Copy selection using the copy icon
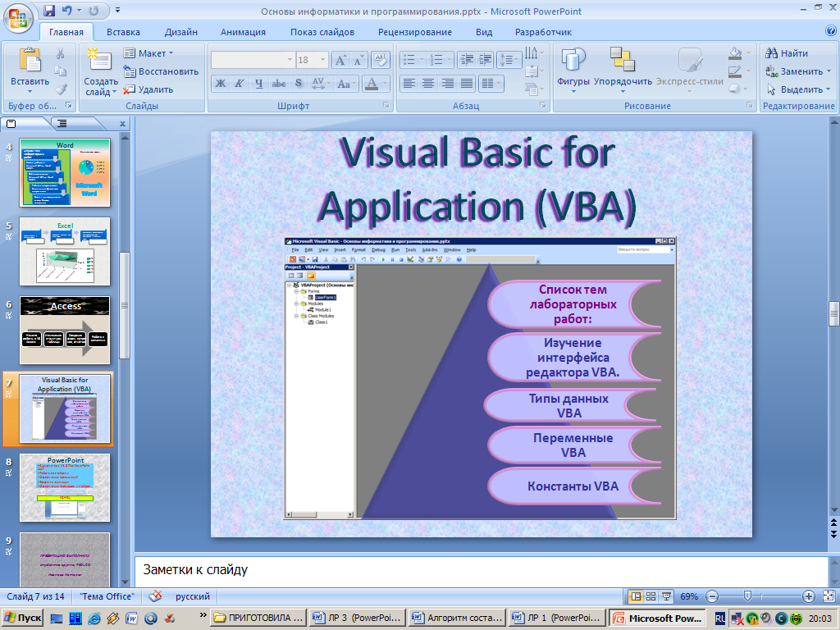 (x=61, y=71)
